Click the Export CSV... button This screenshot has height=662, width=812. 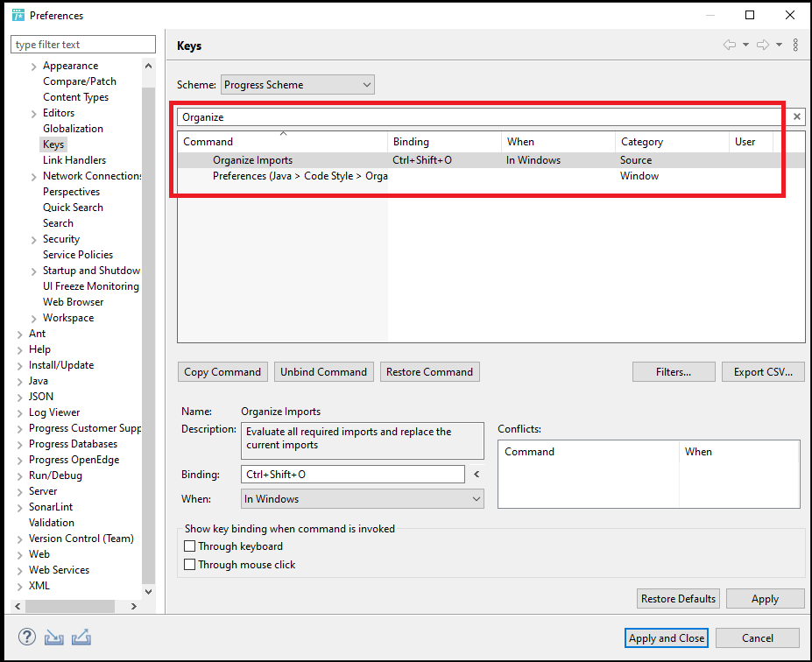[x=763, y=371]
